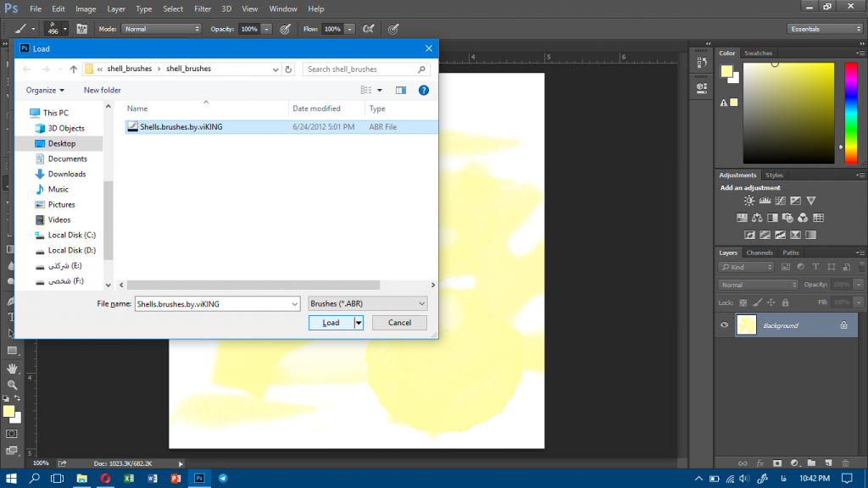The width and height of the screenshot is (868, 488).
Task: Select the Shells.brushes.by.viKING file
Action: pyautogui.click(x=281, y=127)
